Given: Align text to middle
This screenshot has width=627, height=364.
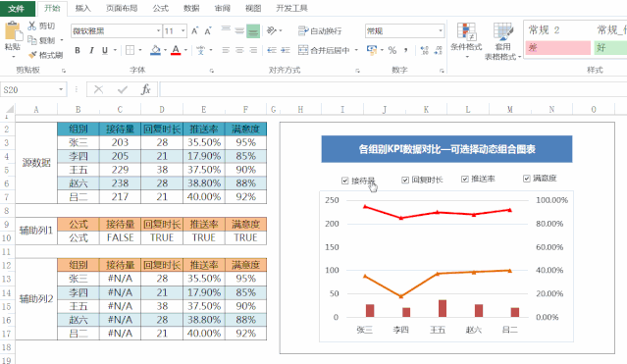Looking at the screenshot, I should 239,30.
